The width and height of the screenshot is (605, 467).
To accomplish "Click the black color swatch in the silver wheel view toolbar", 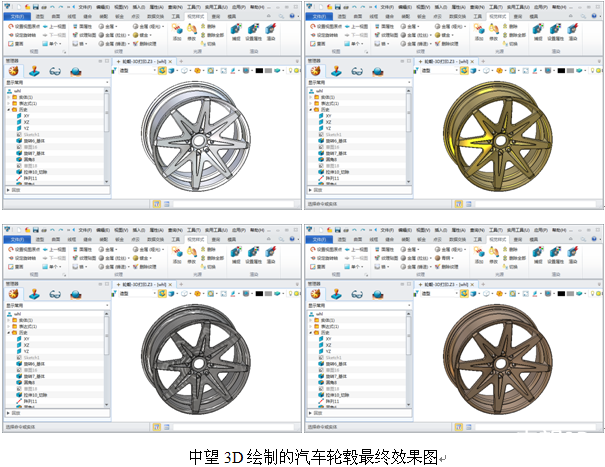I will coord(259,71).
